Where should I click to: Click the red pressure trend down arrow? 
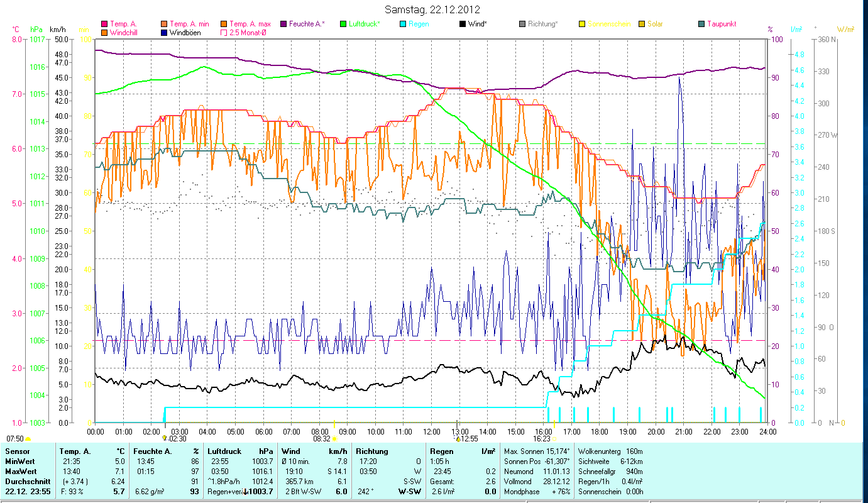(246, 491)
